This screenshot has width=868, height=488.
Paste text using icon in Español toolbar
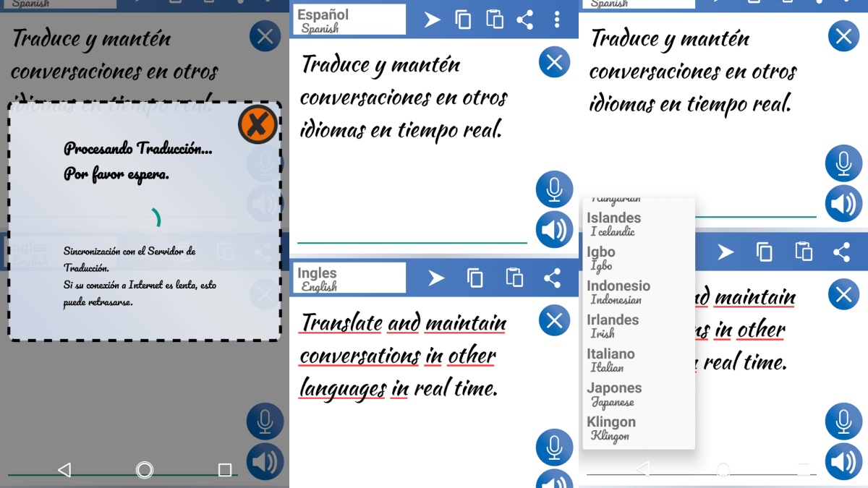point(495,20)
